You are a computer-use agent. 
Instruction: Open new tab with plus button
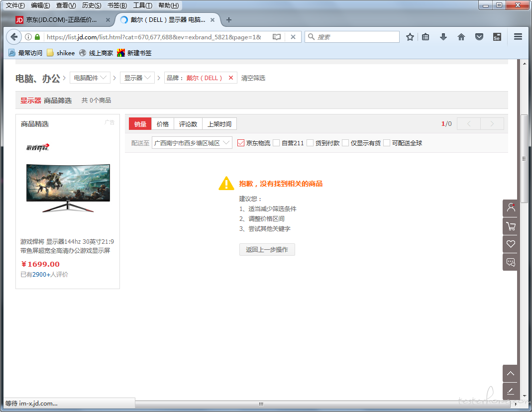tap(229, 20)
